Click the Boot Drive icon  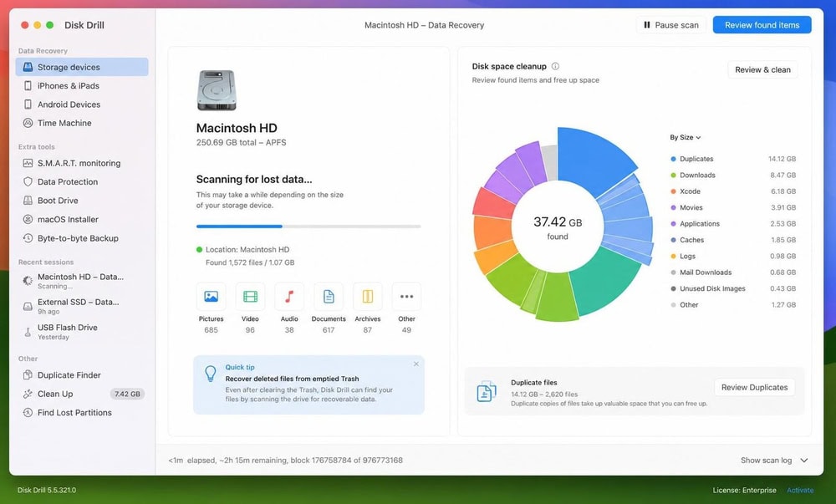(28, 201)
